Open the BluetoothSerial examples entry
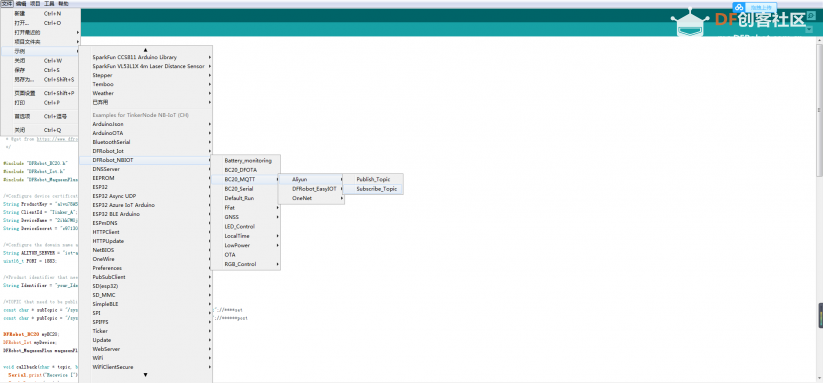The width and height of the screenshot is (823, 383). [x=145, y=142]
